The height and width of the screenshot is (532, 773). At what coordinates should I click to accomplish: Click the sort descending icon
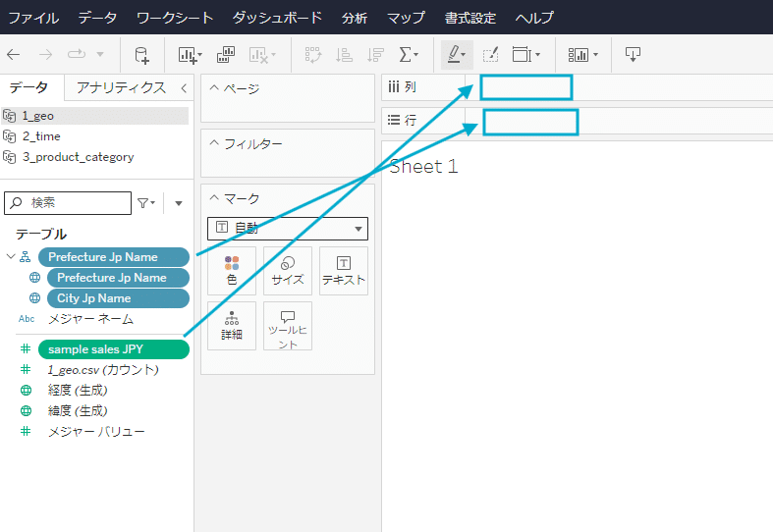(x=375, y=55)
